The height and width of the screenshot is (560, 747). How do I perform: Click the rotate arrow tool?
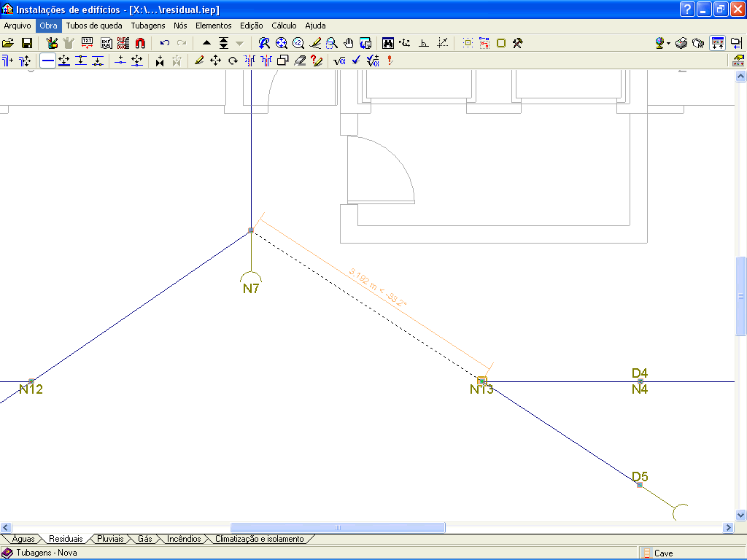233,61
